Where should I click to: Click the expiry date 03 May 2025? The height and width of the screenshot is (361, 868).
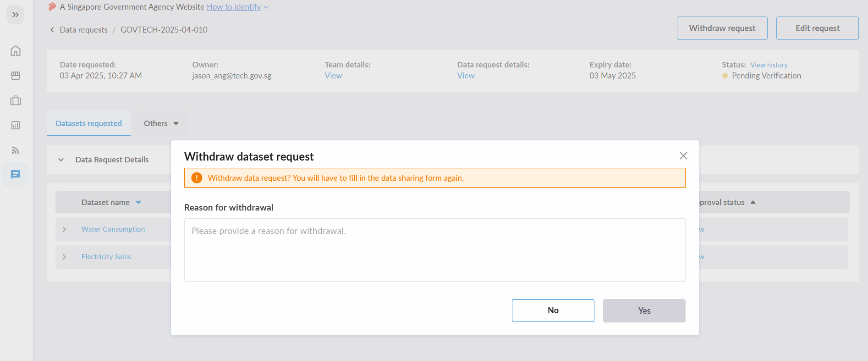(613, 76)
